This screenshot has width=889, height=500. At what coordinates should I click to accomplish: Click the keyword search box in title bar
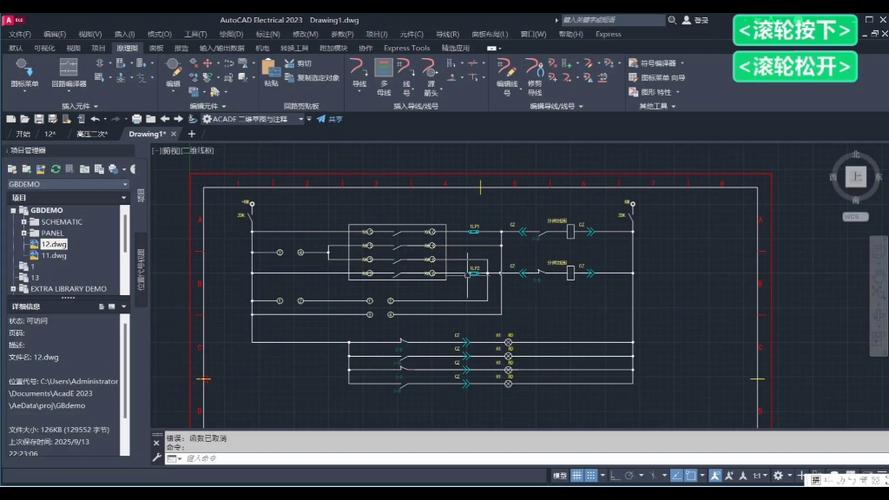pyautogui.click(x=613, y=20)
